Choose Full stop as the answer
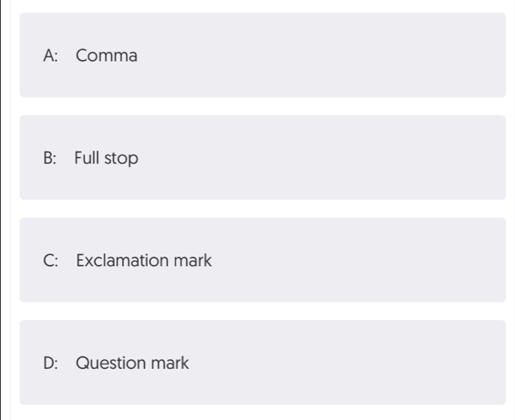Viewport: 515px width, 420px height. (x=263, y=157)
